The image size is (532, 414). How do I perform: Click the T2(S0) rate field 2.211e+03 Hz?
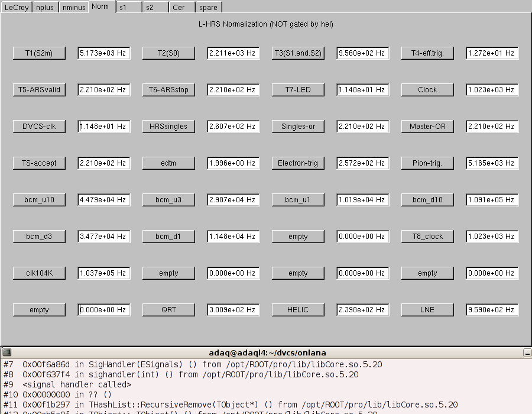[233, 53]
